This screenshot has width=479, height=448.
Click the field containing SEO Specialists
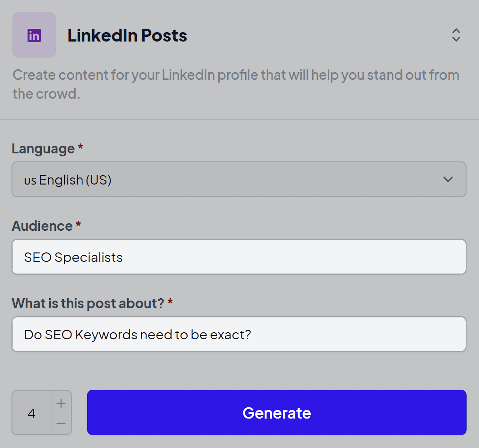[239, 257]
